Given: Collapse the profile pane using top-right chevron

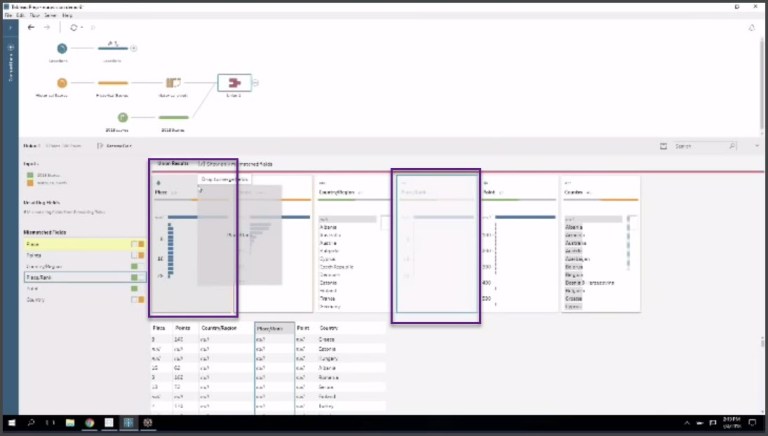Looking at the screenshot, I should pyautogui.click(x=757, y=146).
